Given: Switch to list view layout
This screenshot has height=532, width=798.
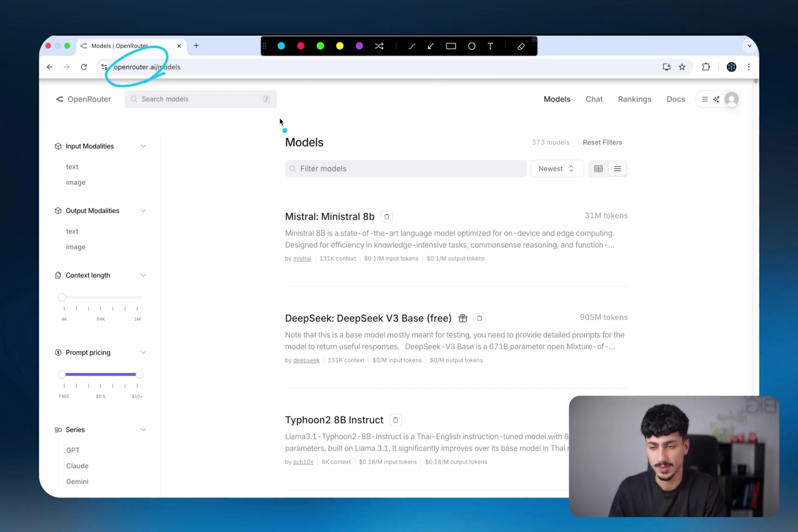Looking at the screenshot, I should (617, 168).
